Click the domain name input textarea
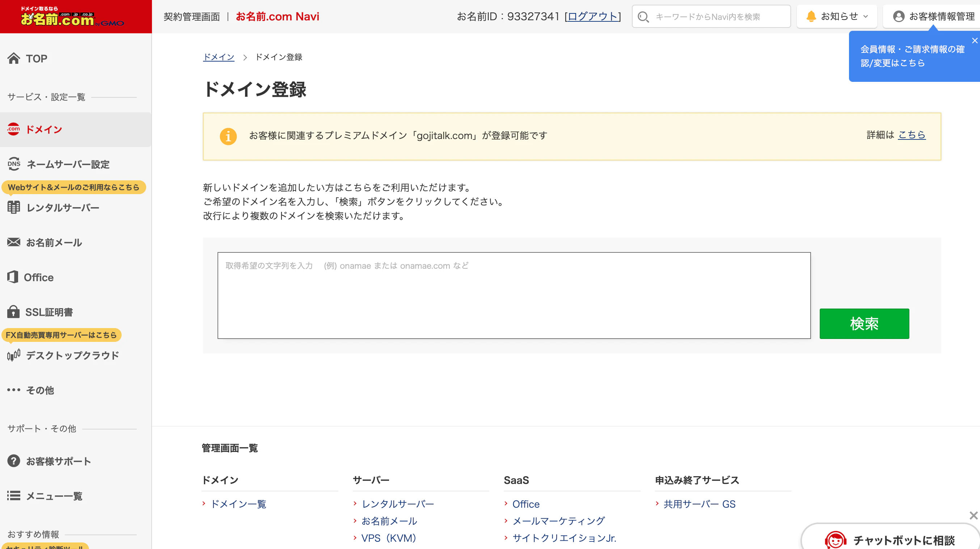The image size is (980, 549). click(514, 295)
